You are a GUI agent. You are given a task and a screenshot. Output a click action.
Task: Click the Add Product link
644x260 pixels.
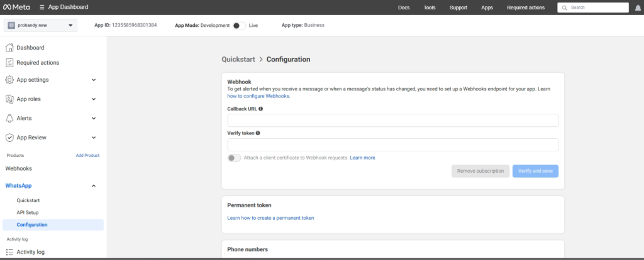click(87, 155)
